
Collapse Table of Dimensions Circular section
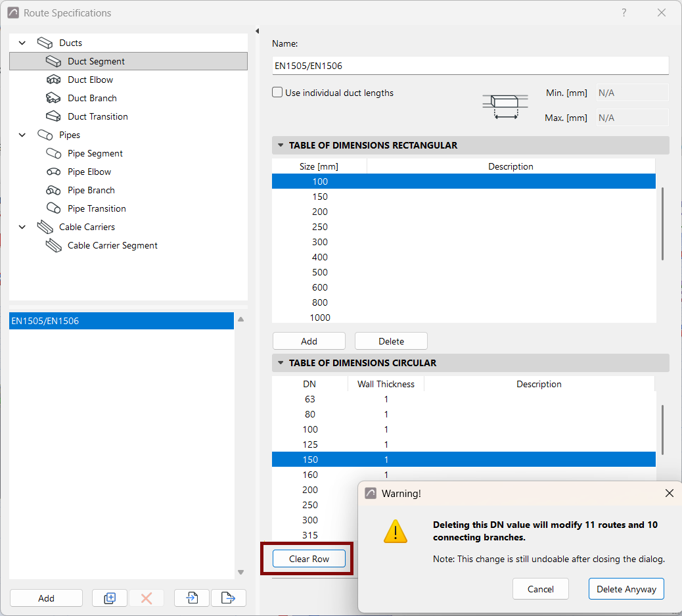[x=281, y=363]
